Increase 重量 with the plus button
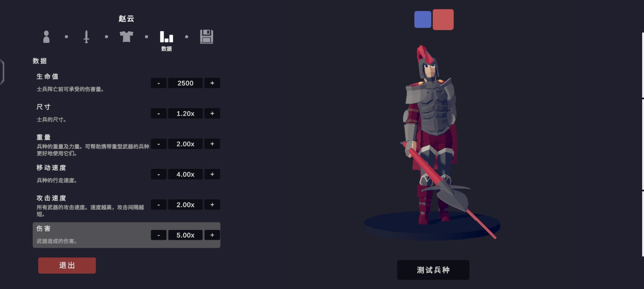This screenshot has height=289, width=644. pyautogui.click(x=212, y=144)
